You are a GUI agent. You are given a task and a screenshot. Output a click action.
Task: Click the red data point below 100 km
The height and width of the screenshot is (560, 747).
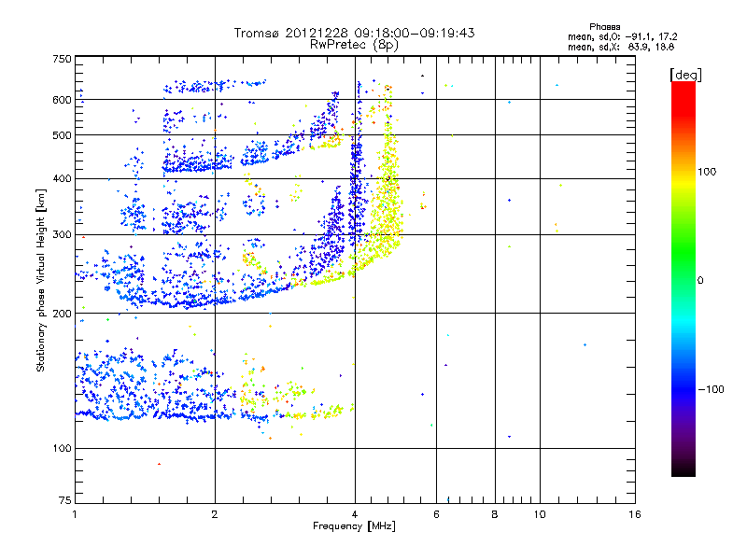[159, 464]
